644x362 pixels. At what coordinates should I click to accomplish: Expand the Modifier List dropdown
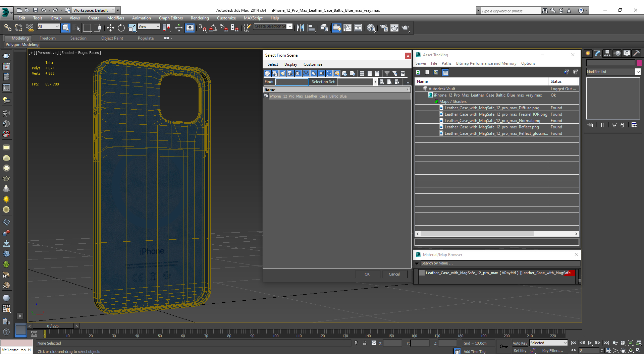[x=638, y=72]
